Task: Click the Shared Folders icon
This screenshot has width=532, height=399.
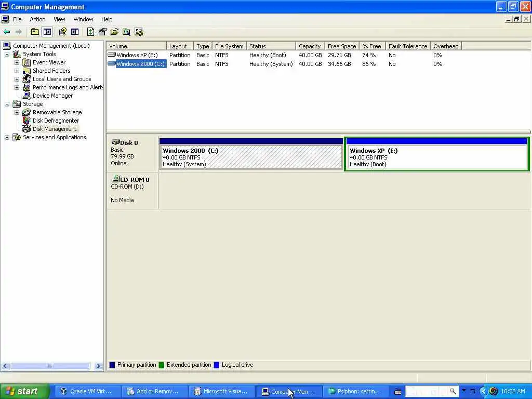Action: pyautogui.click(x=26, y=71)
